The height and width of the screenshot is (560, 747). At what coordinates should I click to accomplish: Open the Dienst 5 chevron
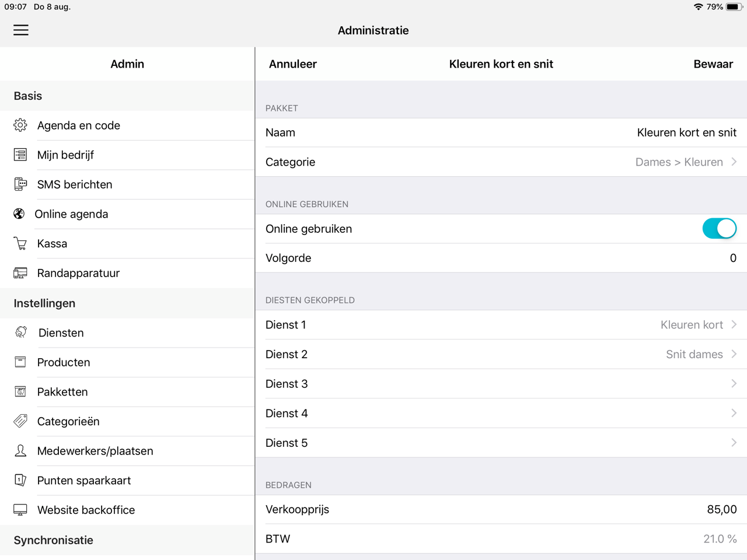734,443
